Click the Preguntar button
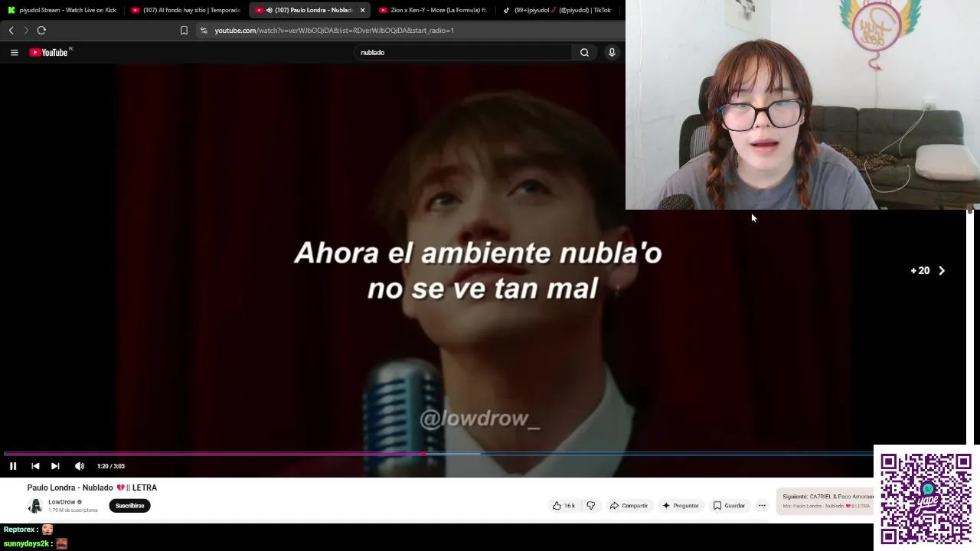980x551 pixels. coord(681,506)
